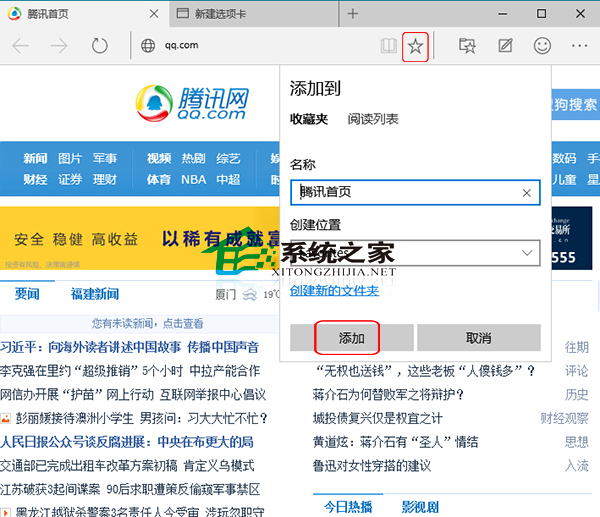This screenshot has width=600, height=517.
Task: Clear the name field with X
Action: [527, 193]
